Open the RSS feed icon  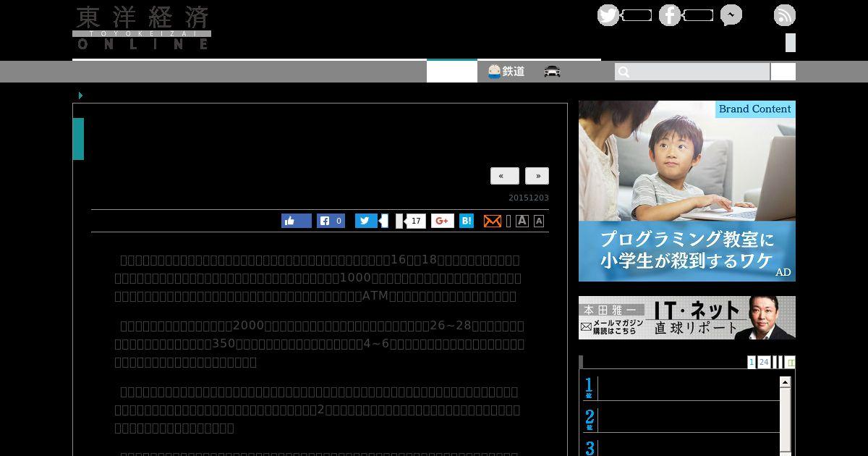[785, 15]
